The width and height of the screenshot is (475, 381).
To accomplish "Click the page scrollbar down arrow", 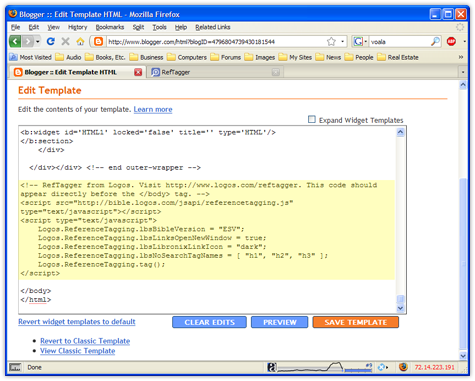I will pos(463,356).
